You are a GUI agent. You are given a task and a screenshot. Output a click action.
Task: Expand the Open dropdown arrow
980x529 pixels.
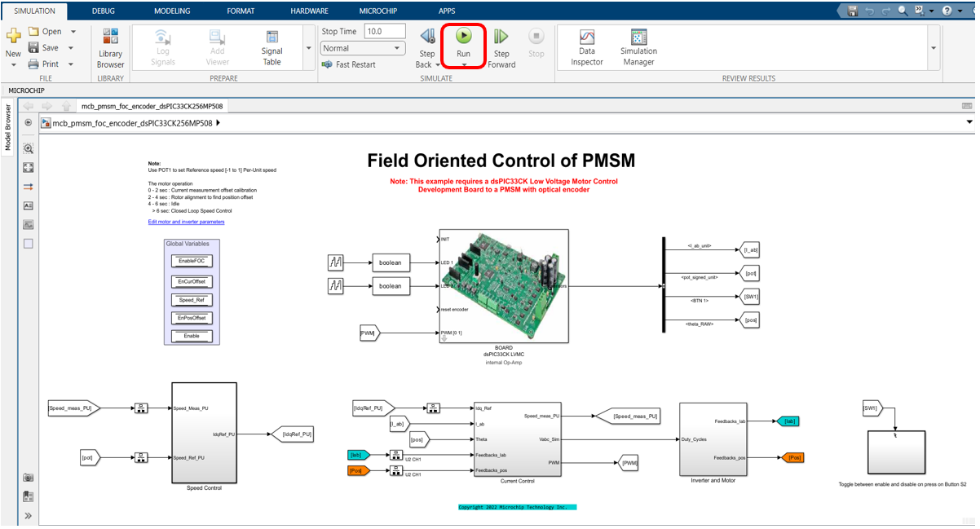pyautogui.click(x=73, y=32)
